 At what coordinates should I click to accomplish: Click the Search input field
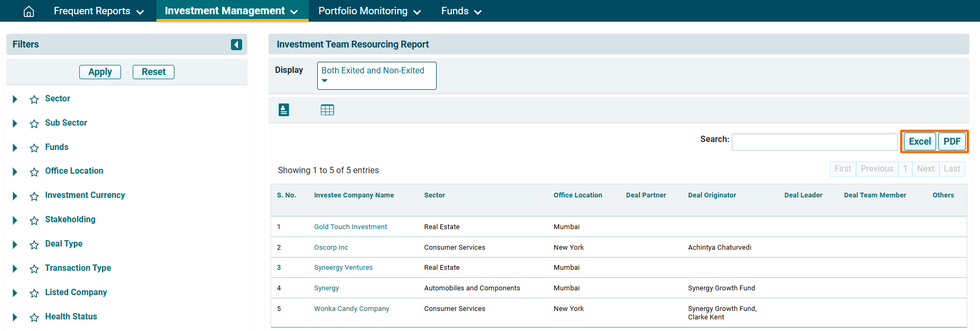click(814, 141)
